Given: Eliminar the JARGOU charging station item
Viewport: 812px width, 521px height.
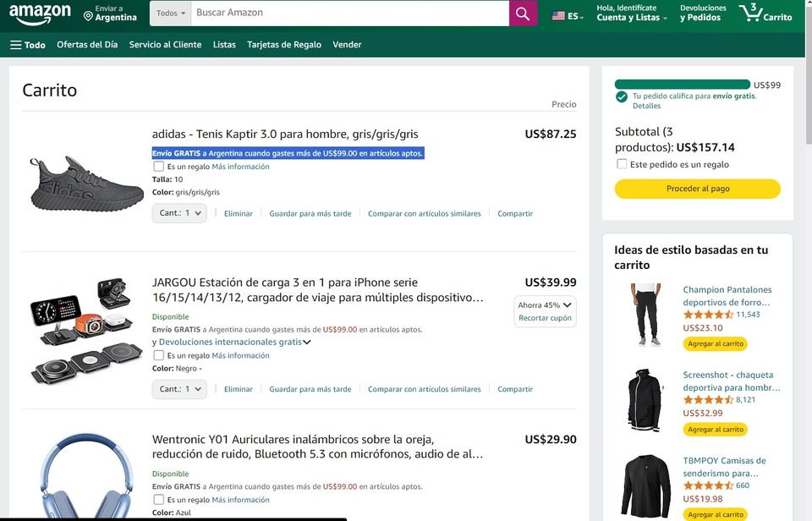Looking at the screenshot, I should pos(239,389).
